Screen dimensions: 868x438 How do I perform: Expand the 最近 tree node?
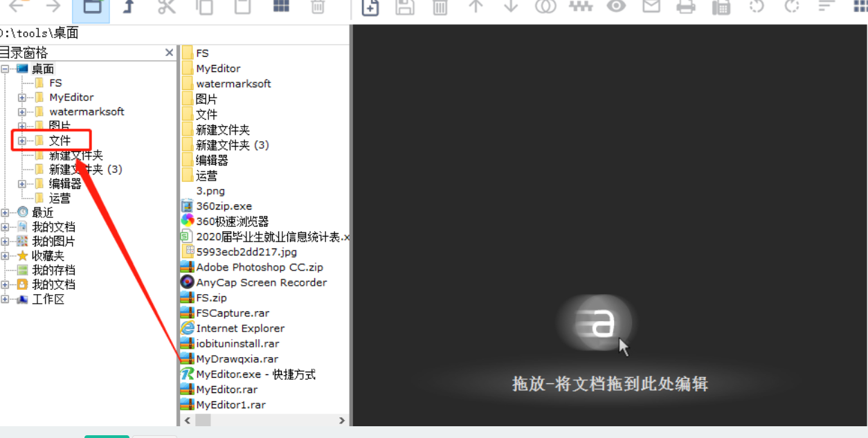[5, 213]
